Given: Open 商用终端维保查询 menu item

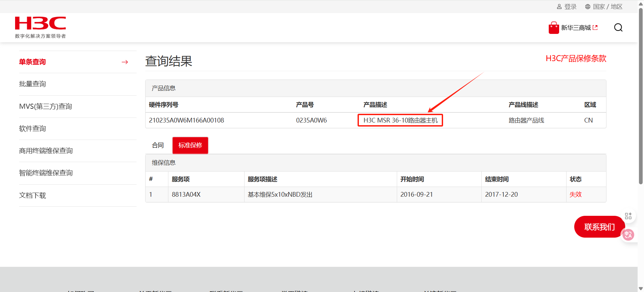Looking at the screenshot, I should pyautogui.click(x=46, y=151).
